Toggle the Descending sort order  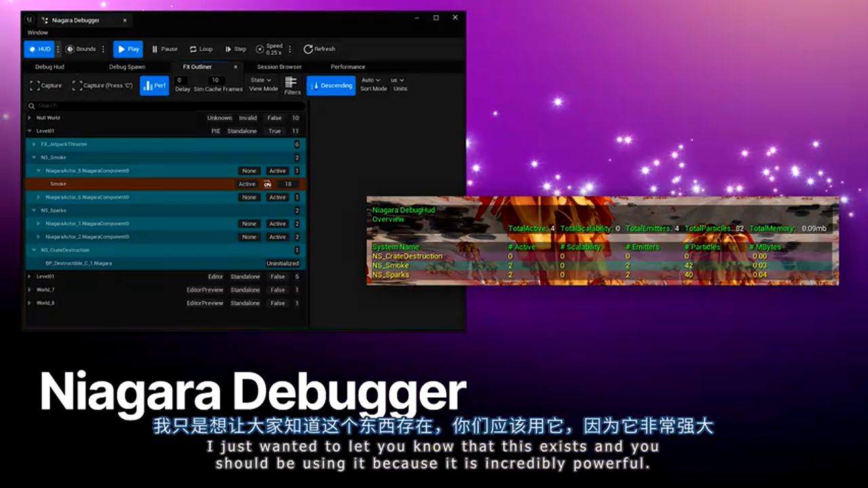331,85
